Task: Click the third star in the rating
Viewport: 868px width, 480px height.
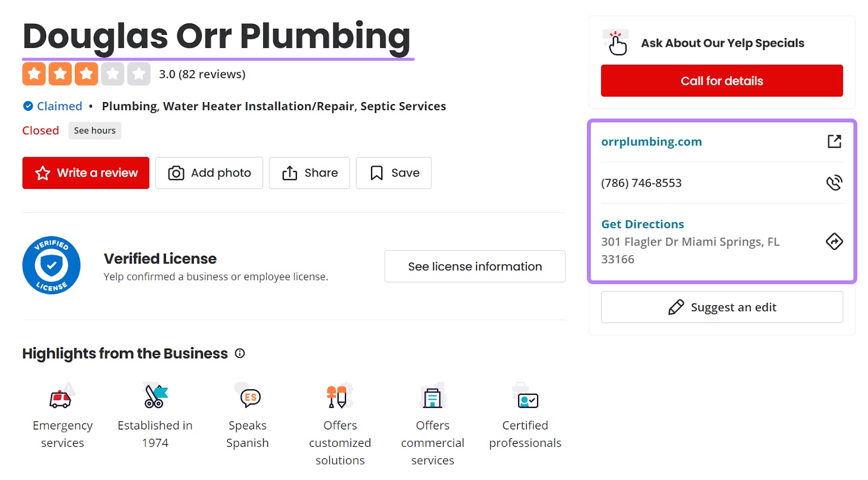Action: click(x=87, y=73)
